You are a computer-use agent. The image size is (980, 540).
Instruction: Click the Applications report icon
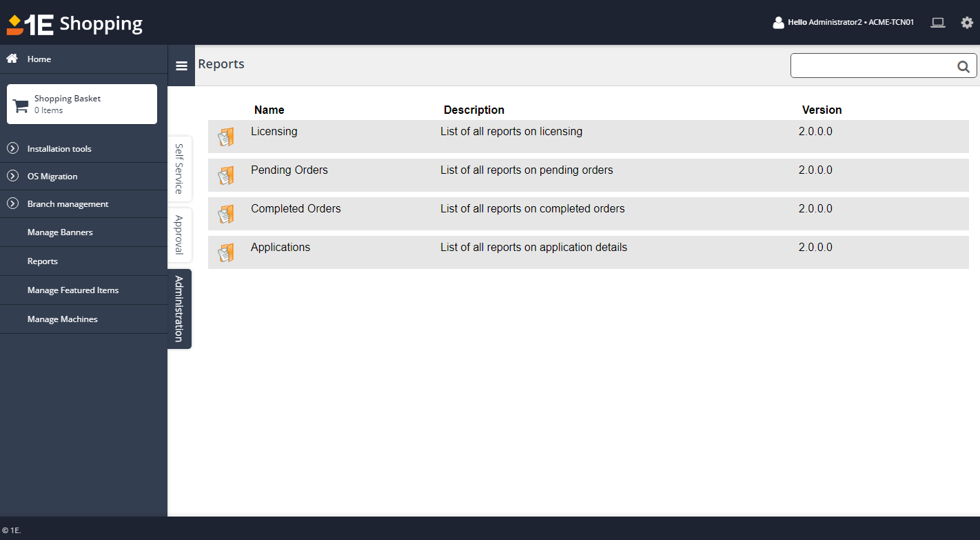click(226, 252)
